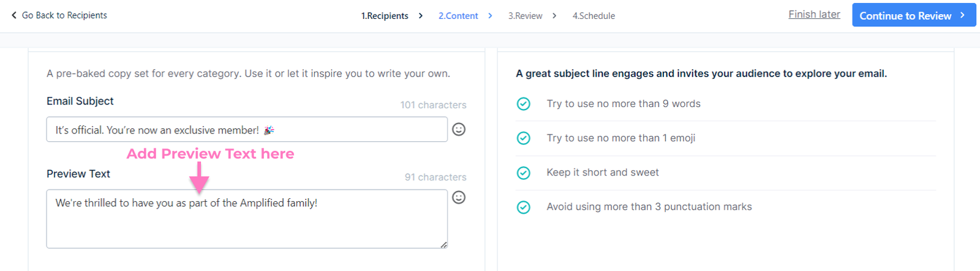The width and height of the screenshot is (980, 271).
Task: Click the back chevron before 'Go Back to Recipients'
Action: (13, 15)
